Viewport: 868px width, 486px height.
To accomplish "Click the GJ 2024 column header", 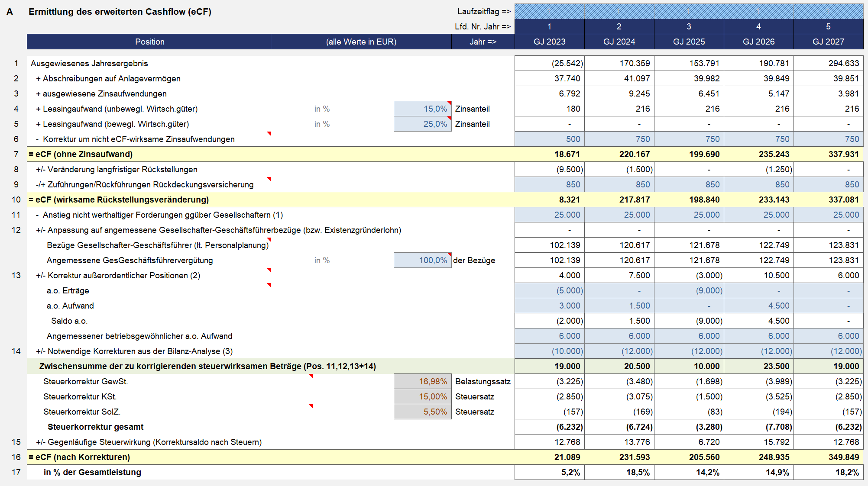I will click(x=619, y=42).
